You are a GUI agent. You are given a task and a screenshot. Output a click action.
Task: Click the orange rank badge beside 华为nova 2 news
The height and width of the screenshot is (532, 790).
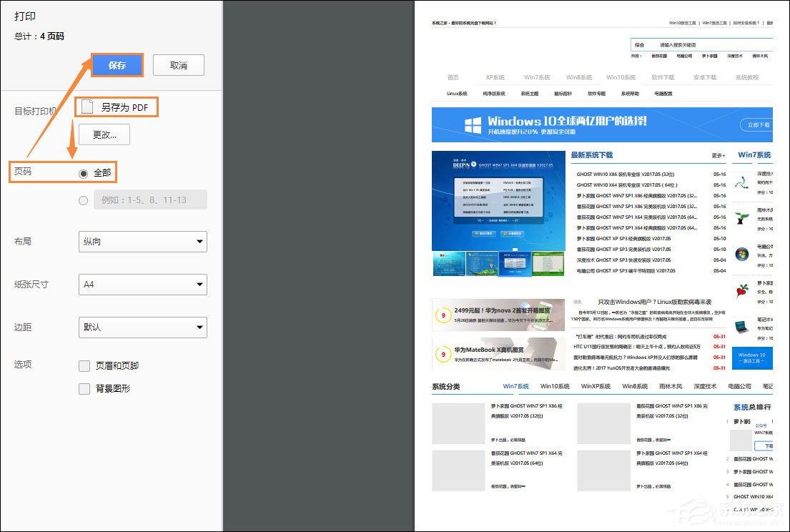(443, 315)
